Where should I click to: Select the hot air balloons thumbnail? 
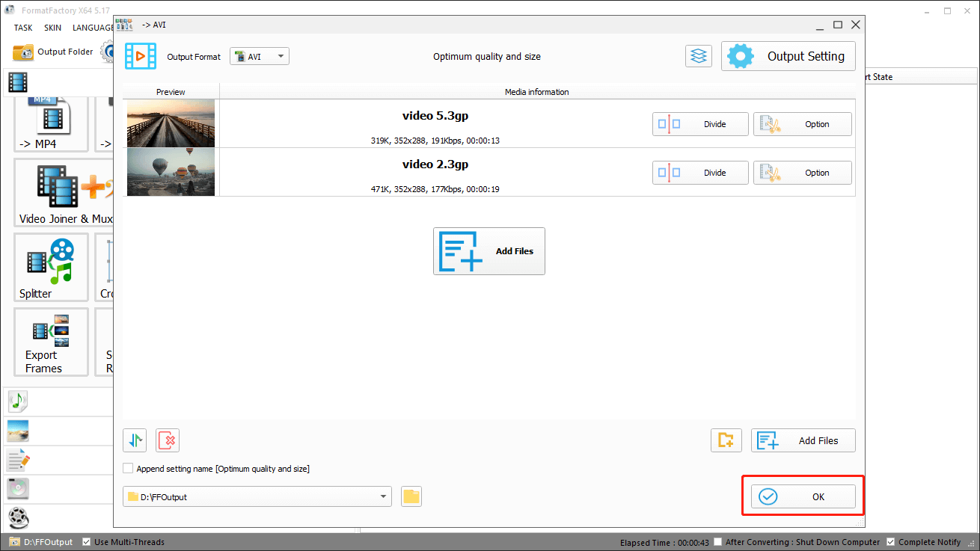coord(171,172)
